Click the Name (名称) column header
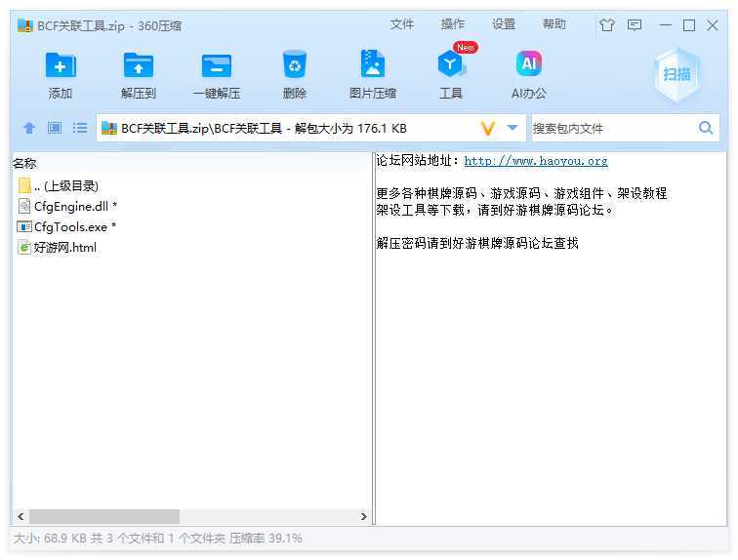 coord(24,163)
